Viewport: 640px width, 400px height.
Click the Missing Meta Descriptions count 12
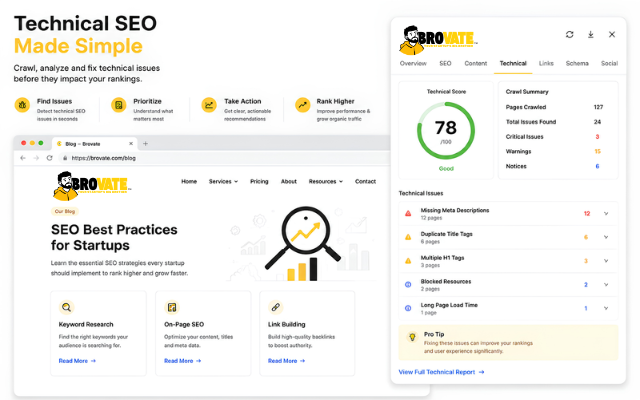587,213
